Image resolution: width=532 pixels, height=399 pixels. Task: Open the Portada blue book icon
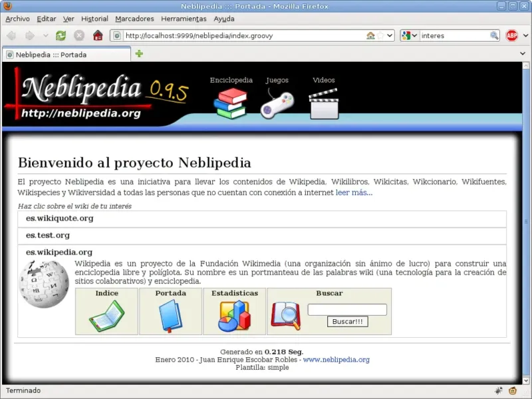point(171,317)
